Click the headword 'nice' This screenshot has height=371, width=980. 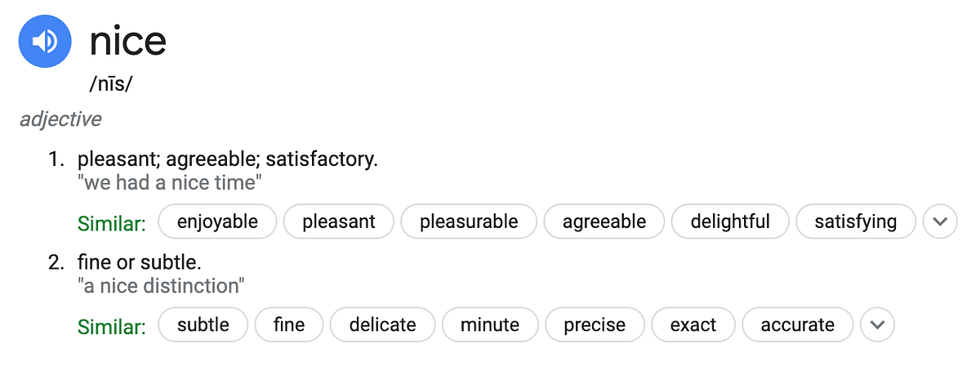click(127, 41)
